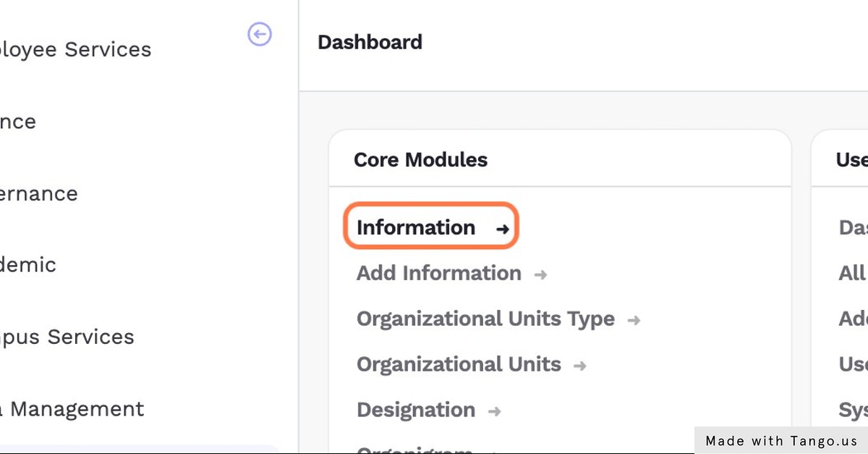This screenshot has height=454, width=868.
Task: Go to Organizational Units page
Action: tap(459, 364)
